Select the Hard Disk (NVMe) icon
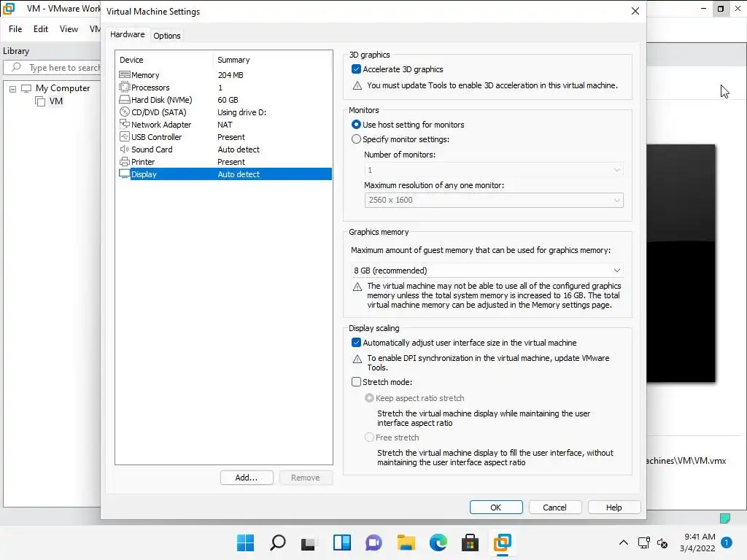This screenshot has width=747, height=560. point(124,99)
